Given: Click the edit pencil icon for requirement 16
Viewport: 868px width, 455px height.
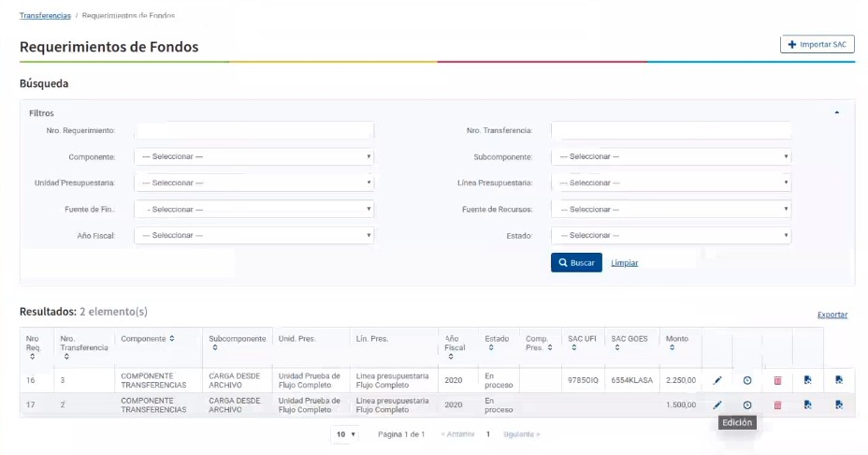Looking at the screenshot, I should click(717, 380).
